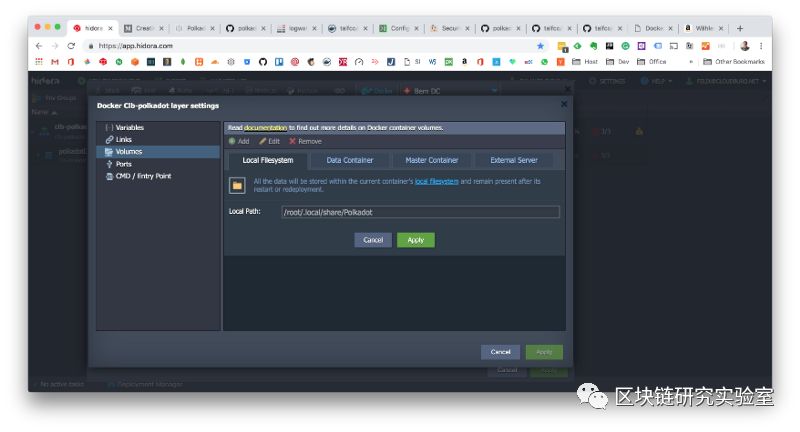Open the Chrome profile avatar
800x432 pixels.
tap(745, 46)
